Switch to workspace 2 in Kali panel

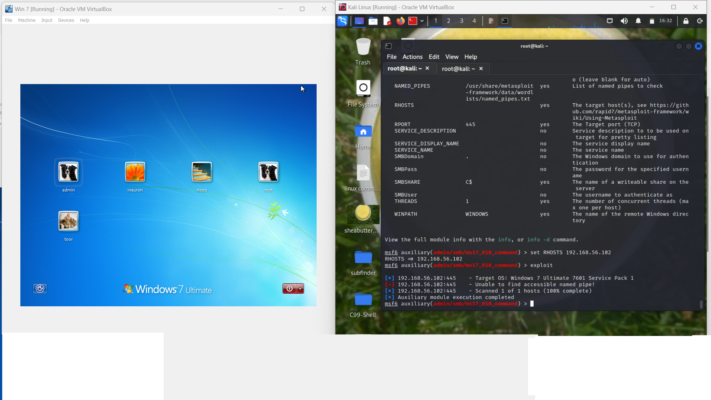448,21
